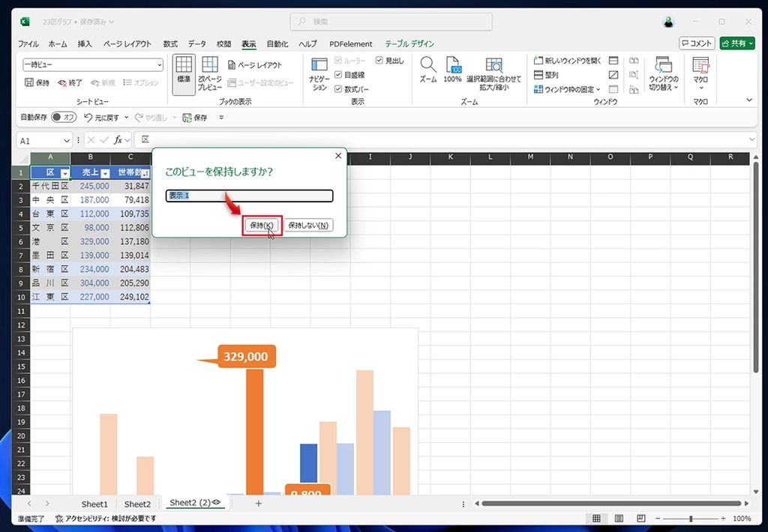This screenshot has width=768, height=532.
Task: Expand the formula bar chevron
Action: click(751, 140)
